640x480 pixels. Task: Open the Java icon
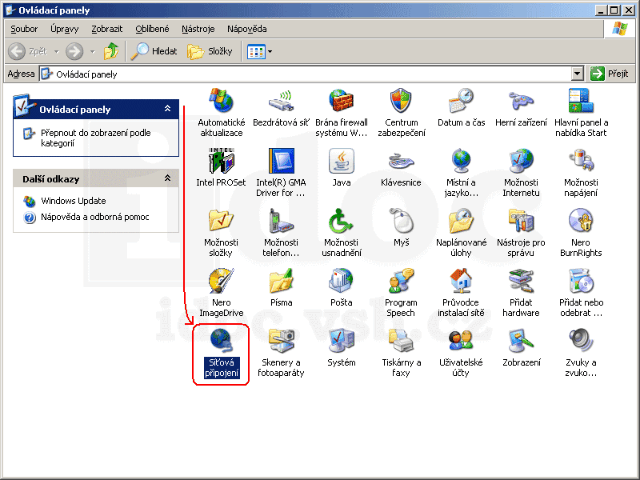point(341,161)
